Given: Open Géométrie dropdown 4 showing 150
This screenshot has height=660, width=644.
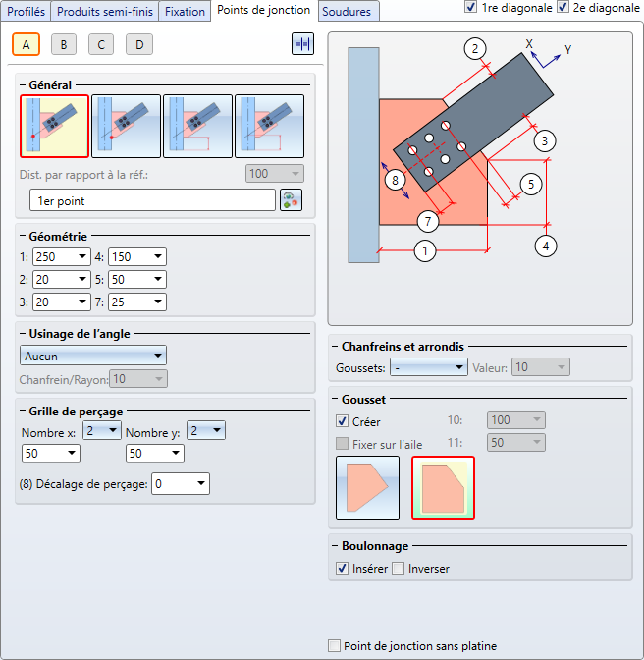Looking at the screenshot, I should pos(137,256).
